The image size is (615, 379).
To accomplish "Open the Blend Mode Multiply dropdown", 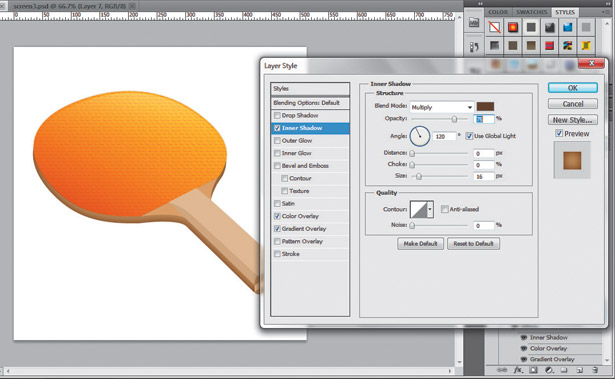I will coord(441,107).
